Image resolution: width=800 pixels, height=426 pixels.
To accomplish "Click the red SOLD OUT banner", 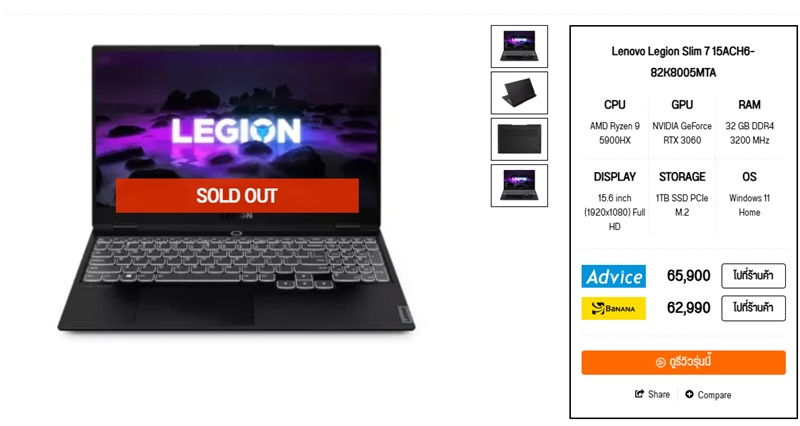I will click(237, 195).
